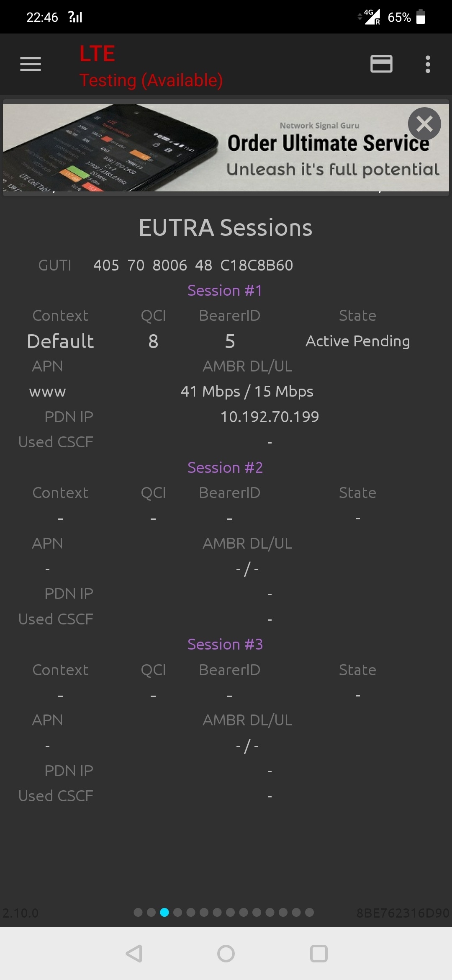This screenshot has width=452, height=980.
Task: Select the first page indicator dot
Action: pos(138,912)
